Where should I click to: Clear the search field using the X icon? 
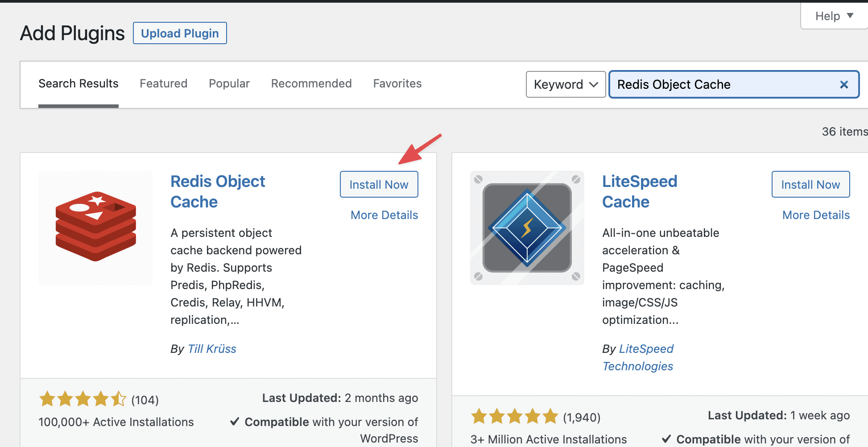click(x=844, y=84)
